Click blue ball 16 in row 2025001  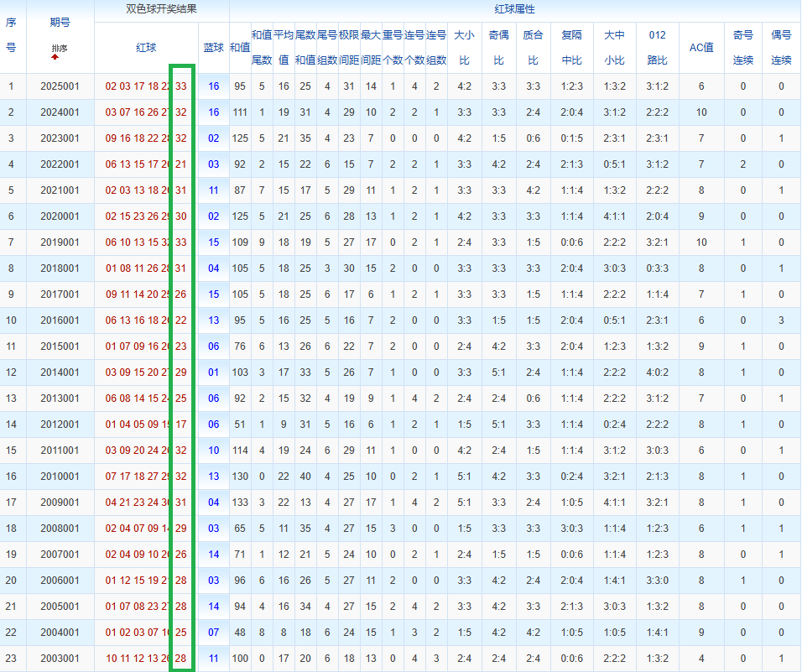(214, 86)
